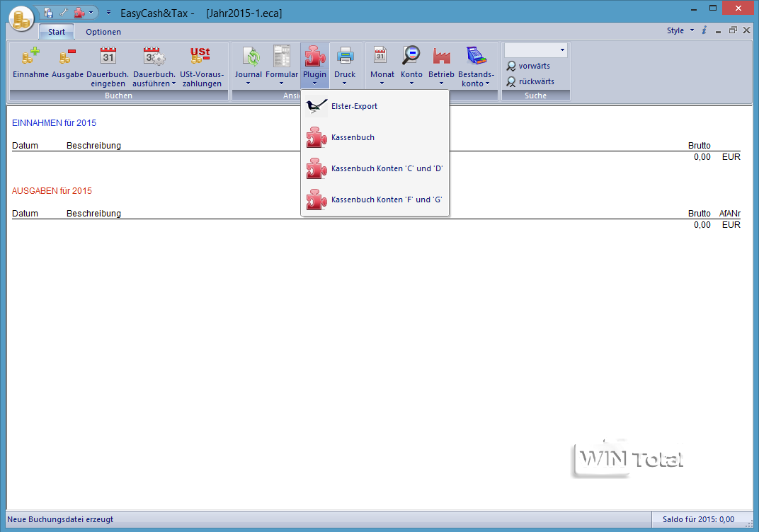Screen dimensions: 759x532
Task: Customize quick access toolbar arrow
Action: coord(108,13)
